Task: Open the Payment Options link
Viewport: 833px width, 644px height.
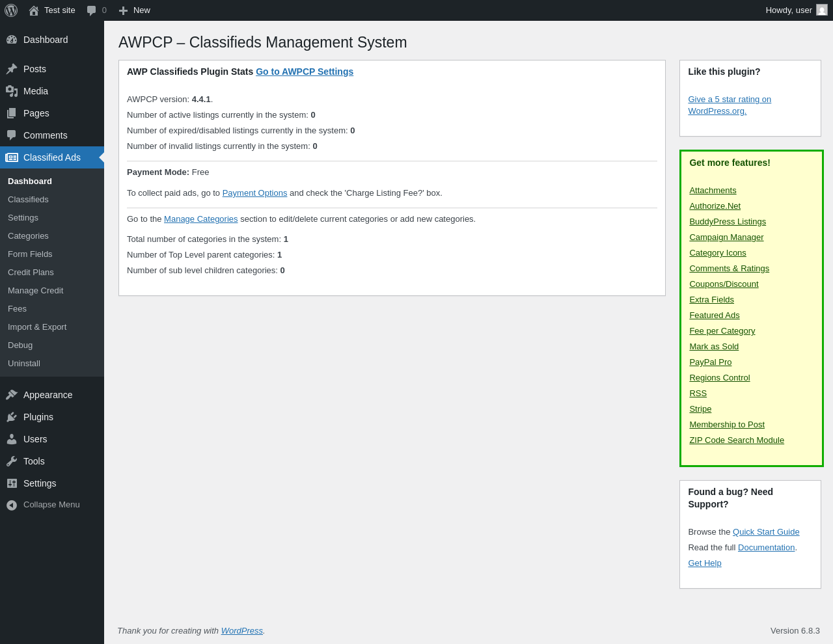Action: [x=254, y=193]
